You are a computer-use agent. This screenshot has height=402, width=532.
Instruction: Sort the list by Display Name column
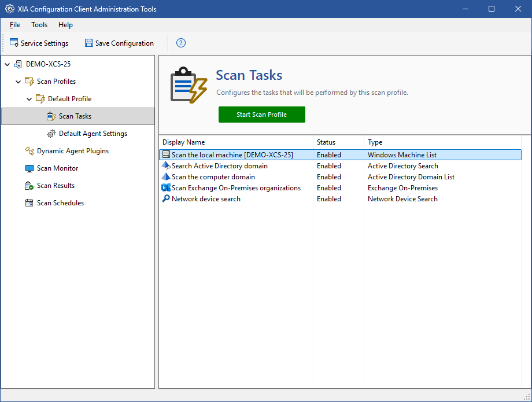coord(183,142)
